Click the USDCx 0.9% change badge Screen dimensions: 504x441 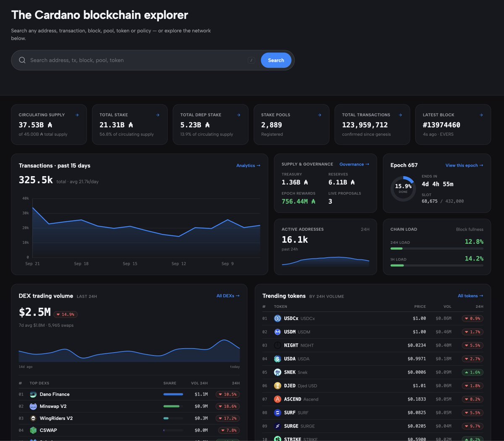tap(472, 319)
